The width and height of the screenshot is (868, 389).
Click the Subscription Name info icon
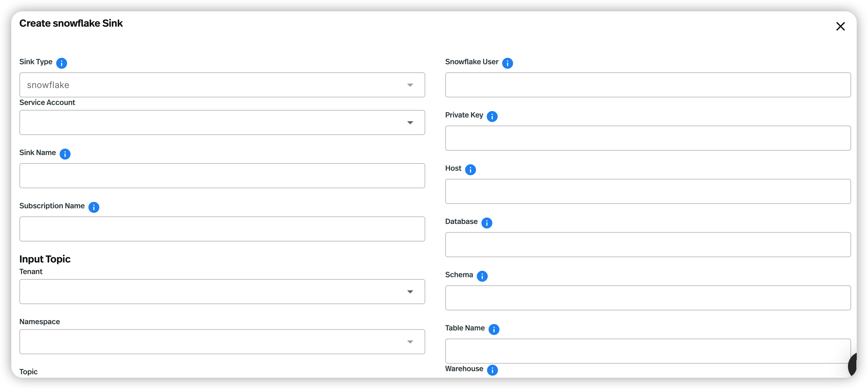point(94,207)
